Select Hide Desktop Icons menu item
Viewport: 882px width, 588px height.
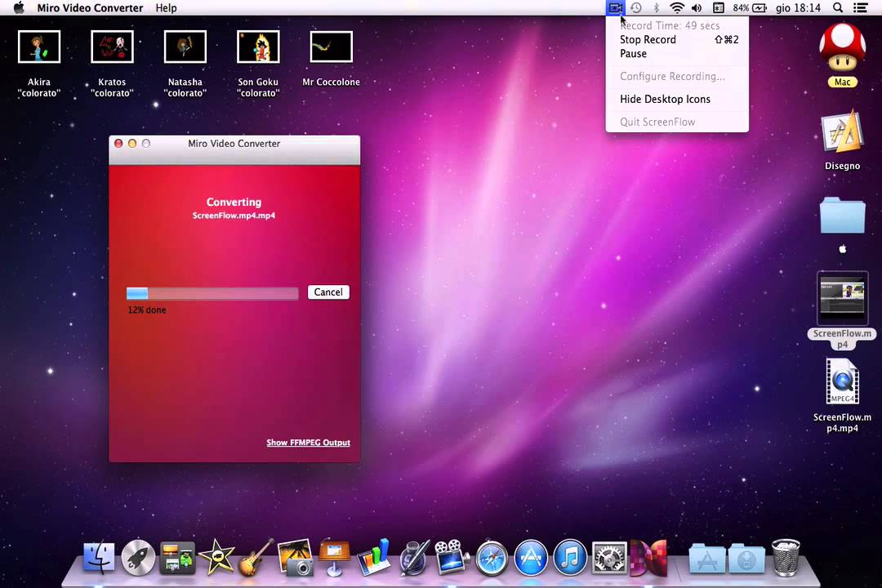677,99
